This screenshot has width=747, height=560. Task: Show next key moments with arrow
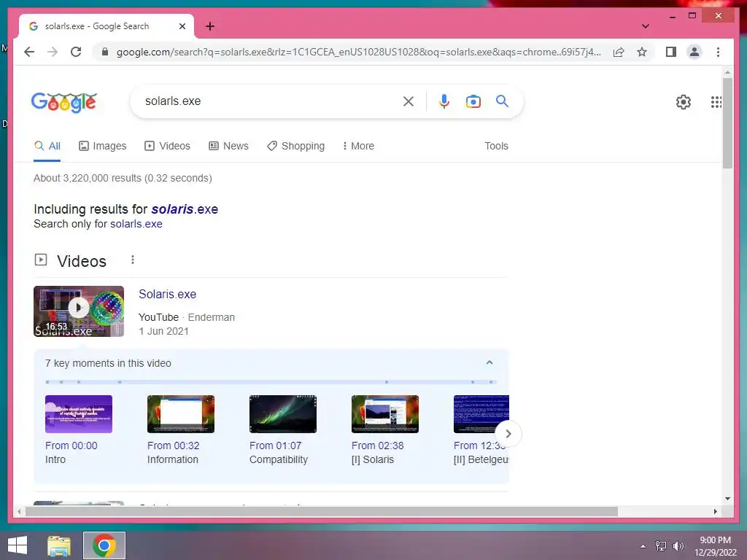click(508, 434)
